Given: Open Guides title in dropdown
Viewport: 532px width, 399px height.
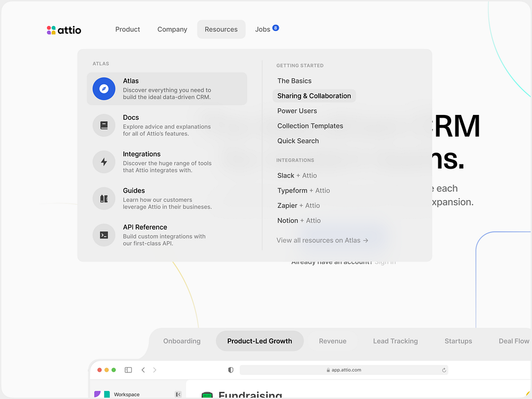Looking at the screenshot, I should click(x=134, y=190).
